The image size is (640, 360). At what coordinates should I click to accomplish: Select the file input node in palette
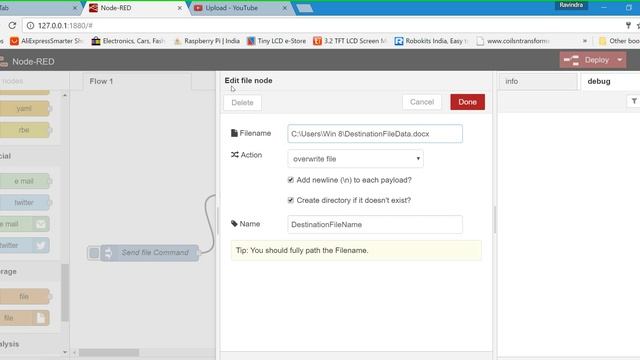pos(24,296)
